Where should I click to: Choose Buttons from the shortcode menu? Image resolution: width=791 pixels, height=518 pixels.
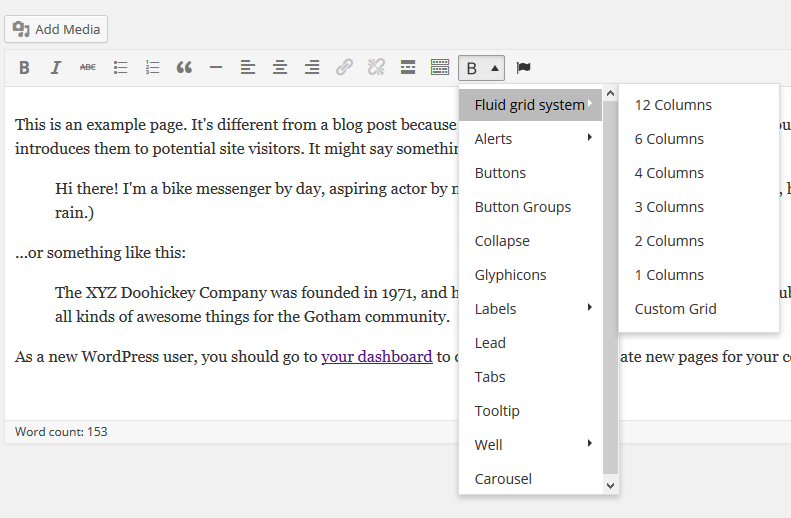pos(530,173)
